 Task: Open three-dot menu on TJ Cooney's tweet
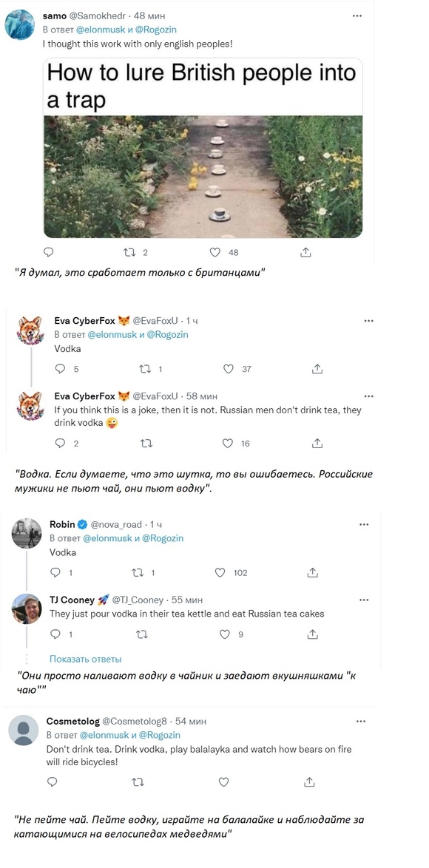(365, 600)
